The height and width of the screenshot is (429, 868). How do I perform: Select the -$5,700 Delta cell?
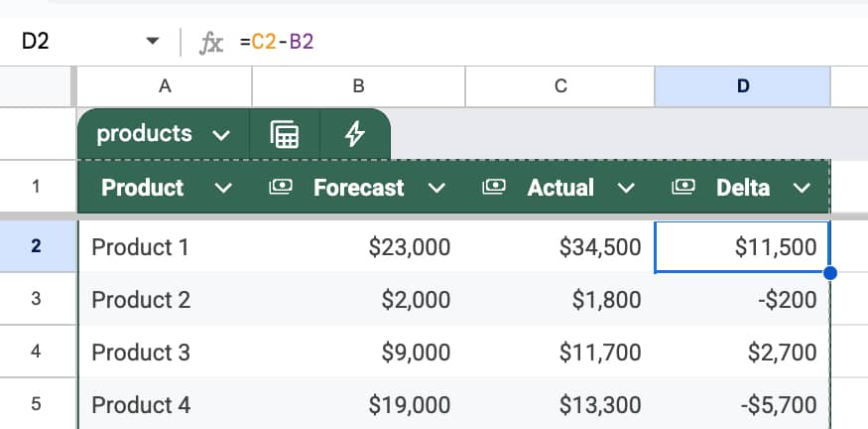(x=742, y=404)
